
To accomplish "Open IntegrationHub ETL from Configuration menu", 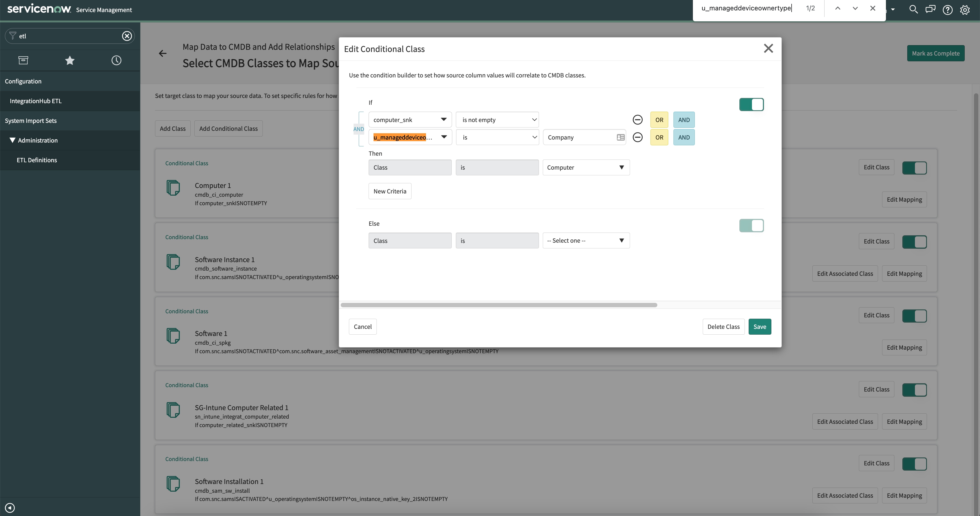I will 35,100.
